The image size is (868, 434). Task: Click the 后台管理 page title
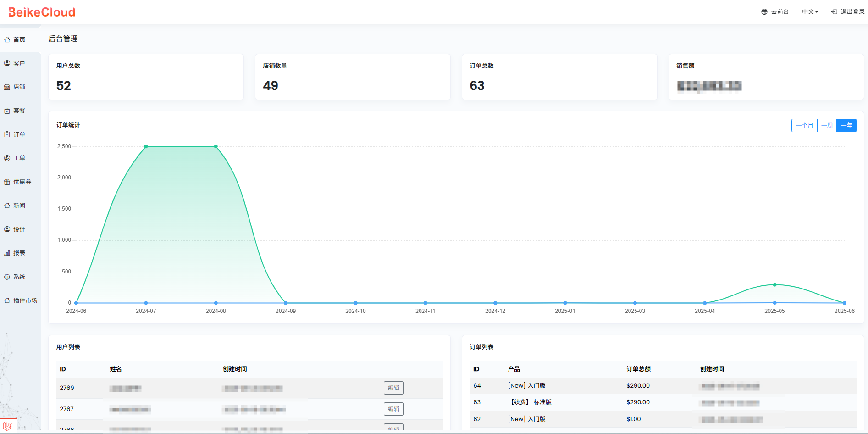pos(63,39)
